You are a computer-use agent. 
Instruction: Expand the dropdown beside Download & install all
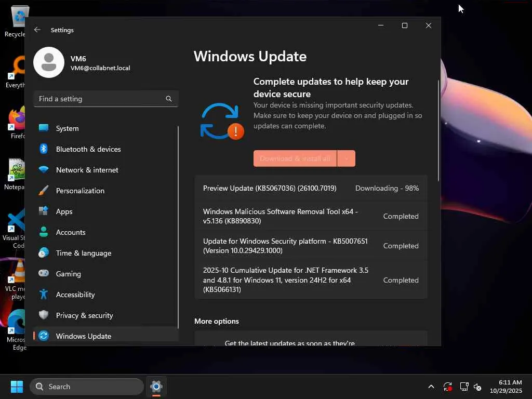347,158
